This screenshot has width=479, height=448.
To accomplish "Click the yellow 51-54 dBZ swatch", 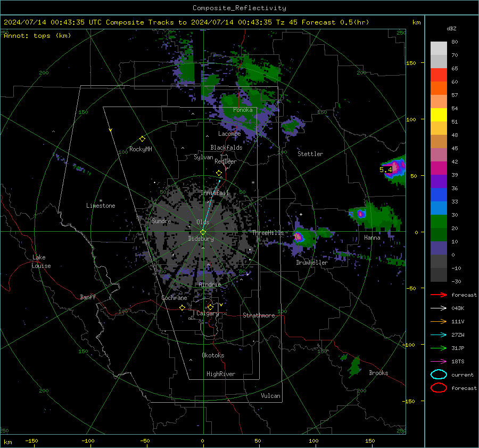I will (x=439, y=115).
